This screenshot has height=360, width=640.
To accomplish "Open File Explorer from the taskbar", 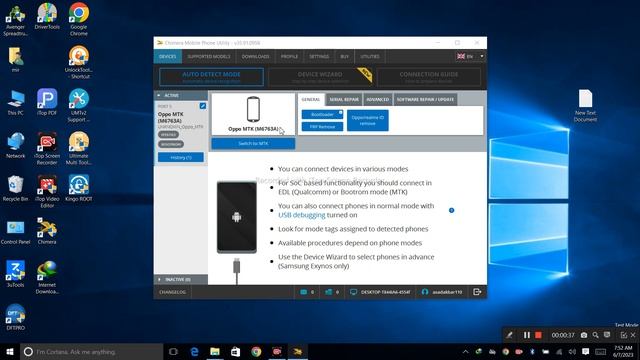I will pos(215,352).
